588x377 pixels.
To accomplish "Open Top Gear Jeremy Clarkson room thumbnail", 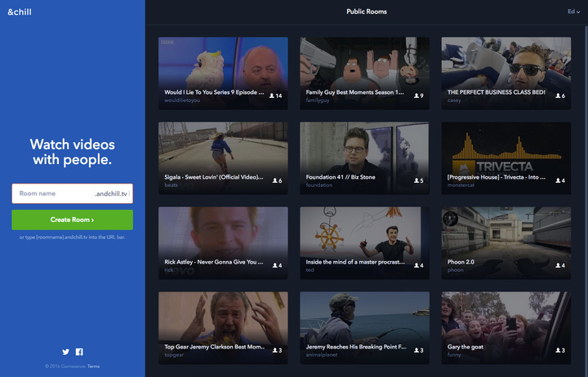I will (x=223, y=328).
